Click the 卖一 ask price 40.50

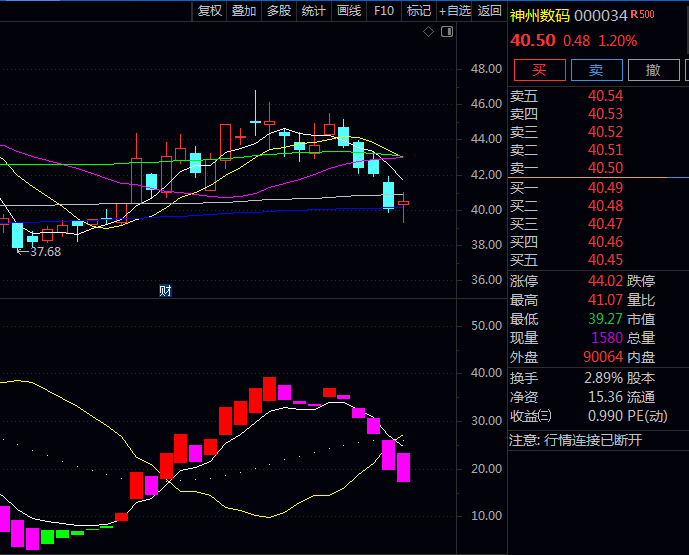tap(605, 168)
